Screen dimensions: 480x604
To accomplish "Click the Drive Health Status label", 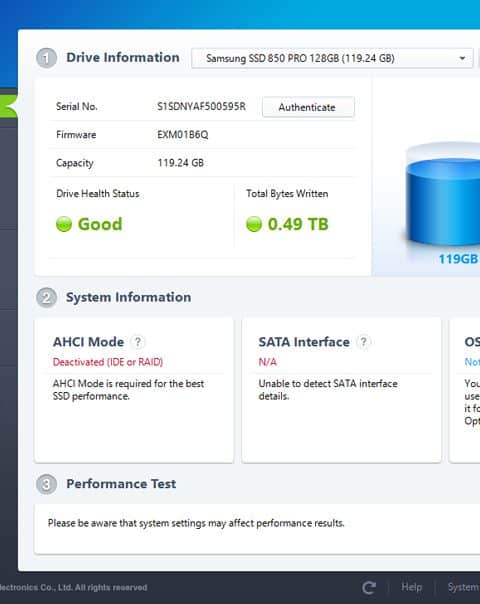I will [98, 194].
